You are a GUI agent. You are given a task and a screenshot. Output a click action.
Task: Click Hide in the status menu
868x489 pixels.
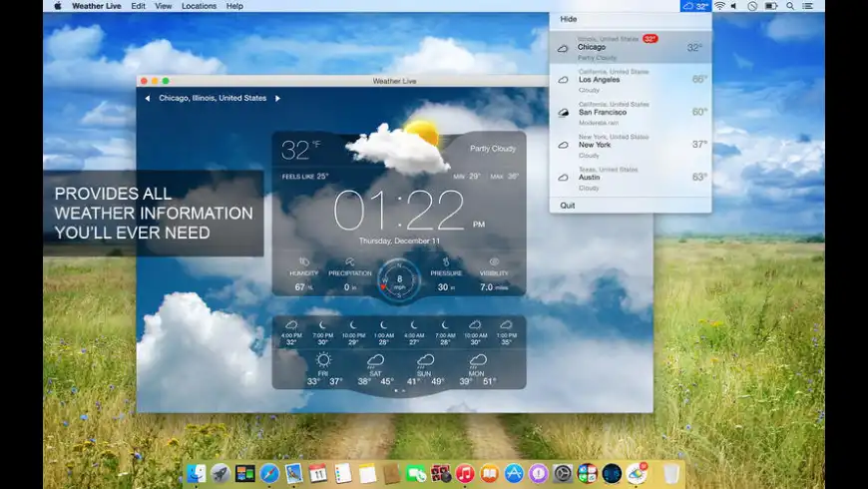click(x=568, y=19)
